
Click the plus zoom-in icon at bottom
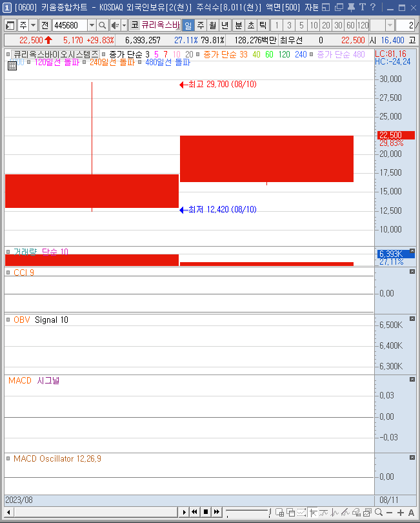(401, 512)
